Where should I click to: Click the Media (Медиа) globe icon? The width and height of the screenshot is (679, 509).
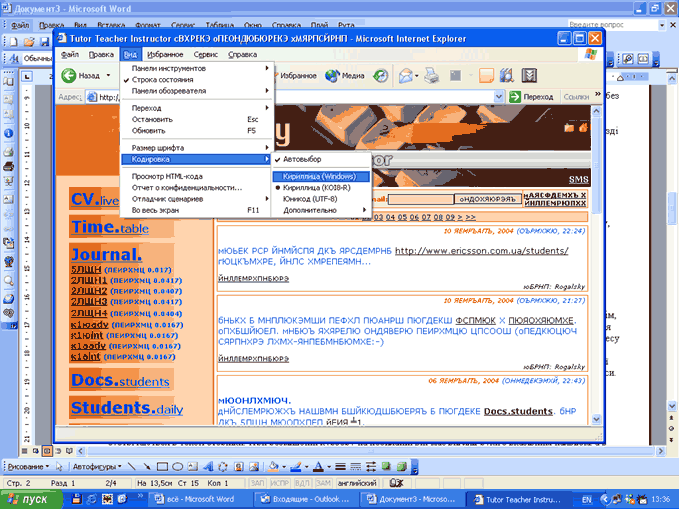coord(332,76)
